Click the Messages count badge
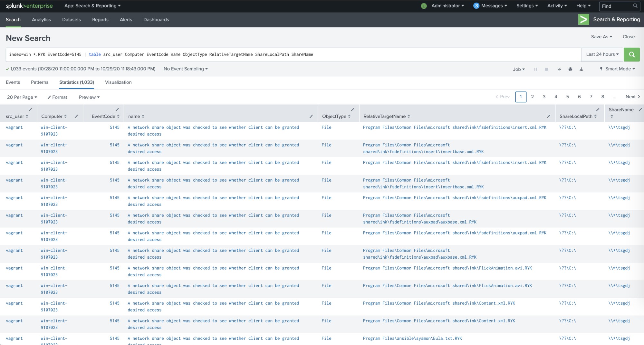This screenshot has height=345, width=644. click(x=476, y=6)
